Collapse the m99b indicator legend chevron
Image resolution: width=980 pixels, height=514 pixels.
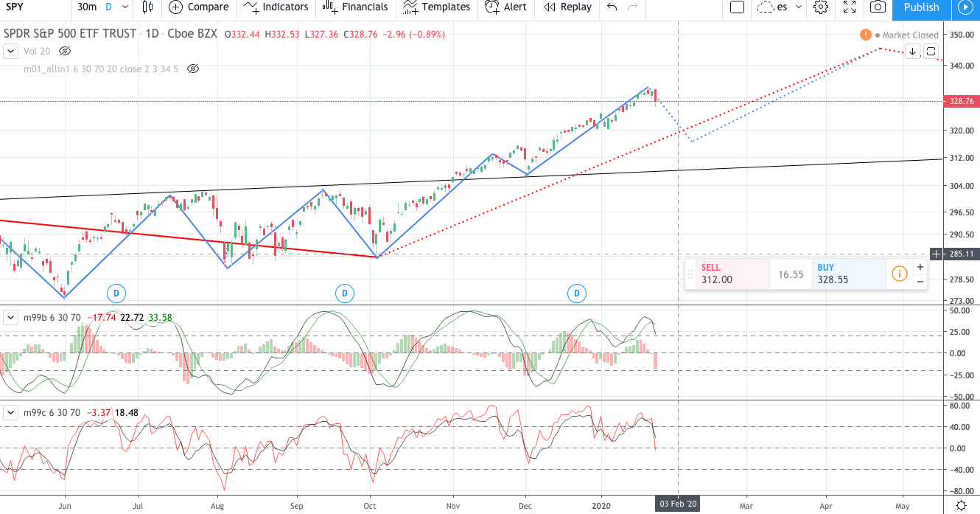click(10, 318)
